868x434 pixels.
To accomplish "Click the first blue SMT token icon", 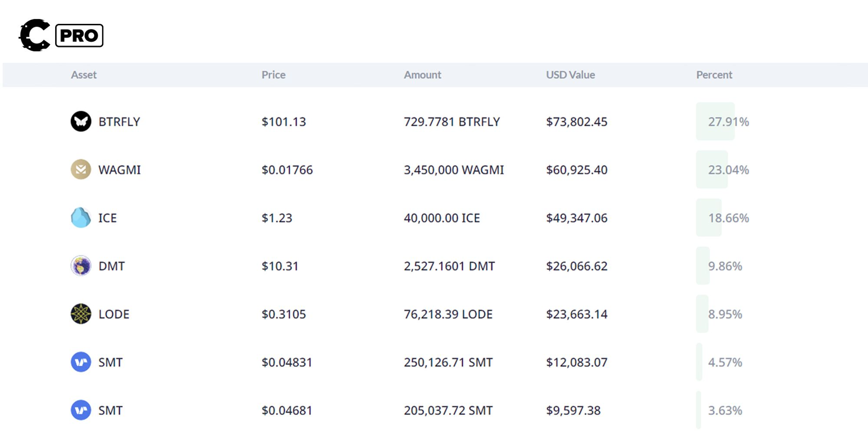I will pyautogui.click(x=81, y=362).
